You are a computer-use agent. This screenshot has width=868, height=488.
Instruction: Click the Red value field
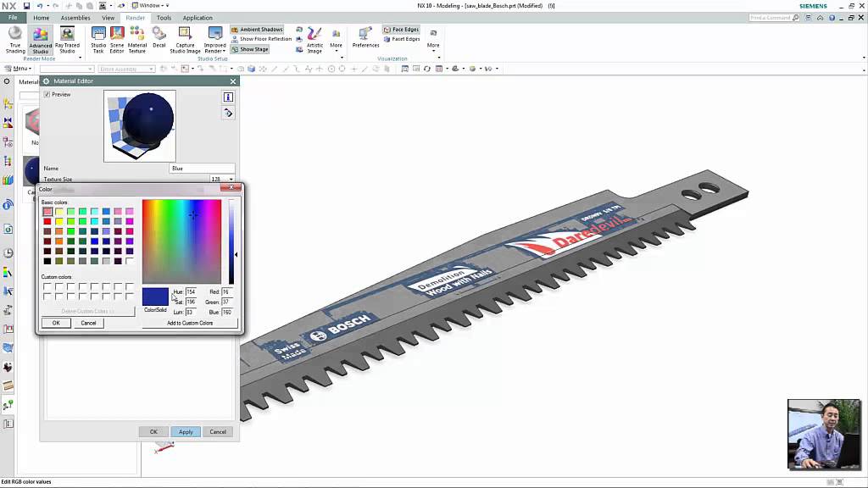pyautogui.click(x=227, y=291)
